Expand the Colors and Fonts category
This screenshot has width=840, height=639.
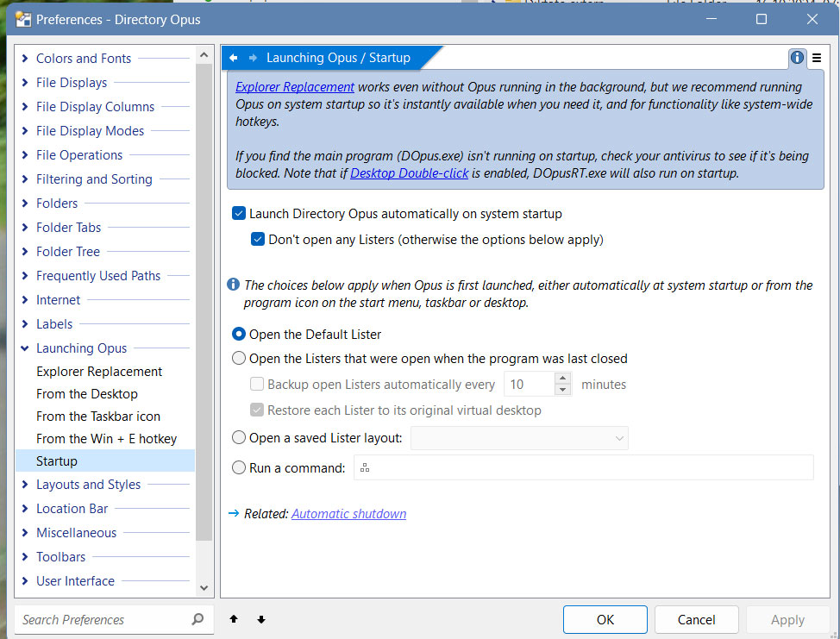[x=25, y=58]
